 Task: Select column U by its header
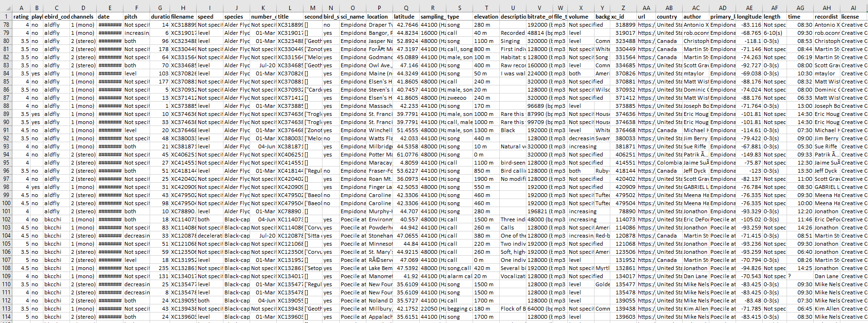(x=513, y=8)
